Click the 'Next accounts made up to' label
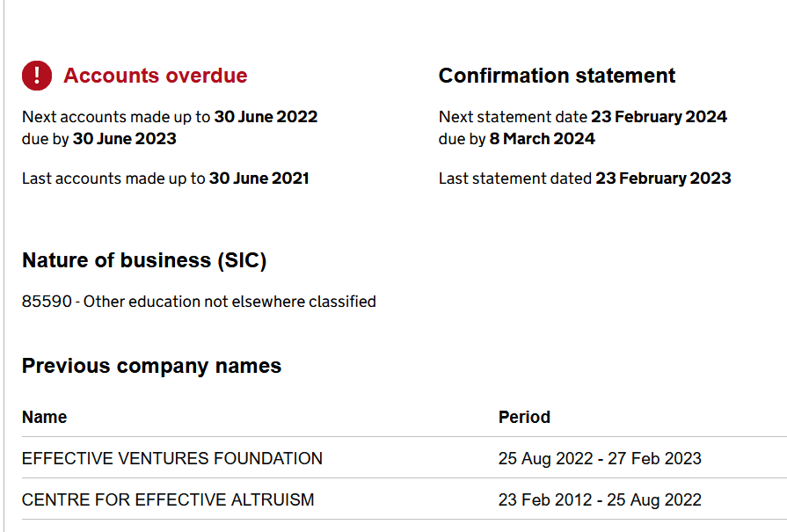This screenshot has width=787, height=532. tap(116, 116)
